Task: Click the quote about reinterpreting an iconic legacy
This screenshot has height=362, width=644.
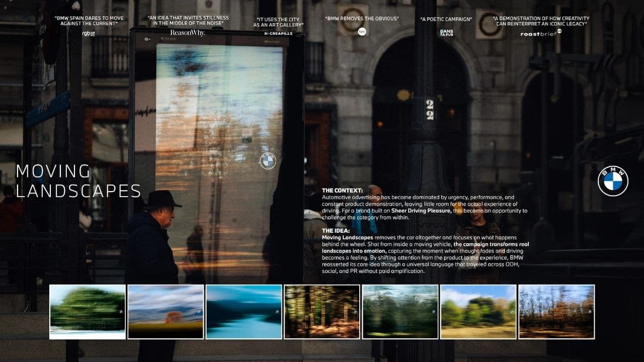Action: pyautogui.click(x=541, y=21)
